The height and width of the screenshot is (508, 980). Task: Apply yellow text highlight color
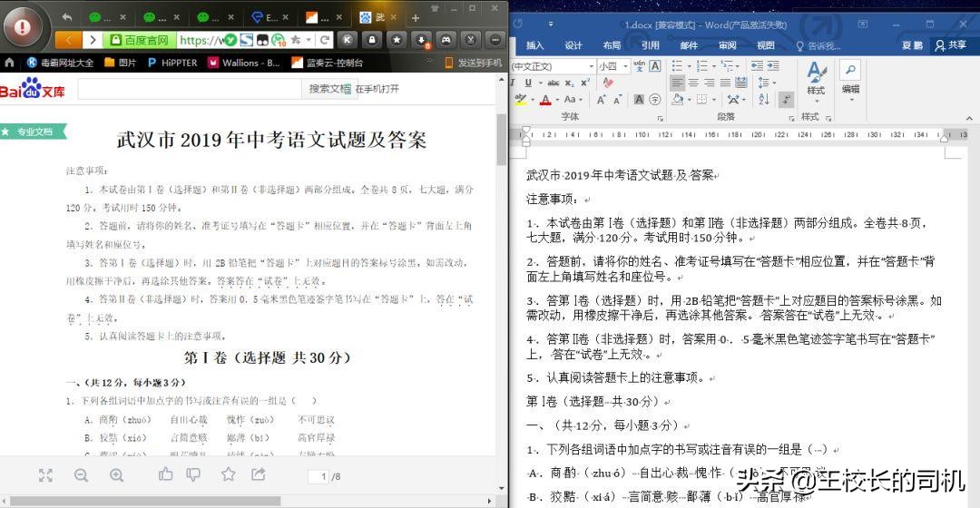tap(520, 100)
